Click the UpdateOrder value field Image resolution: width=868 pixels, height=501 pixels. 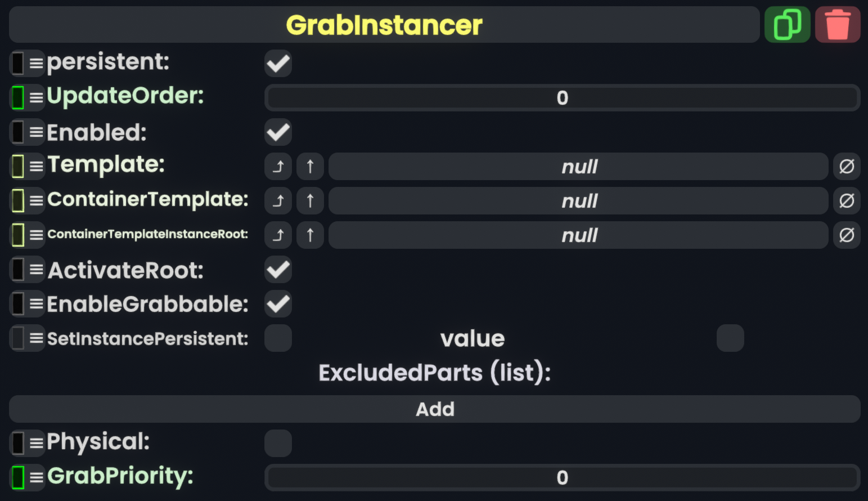(x=562, y=98)
